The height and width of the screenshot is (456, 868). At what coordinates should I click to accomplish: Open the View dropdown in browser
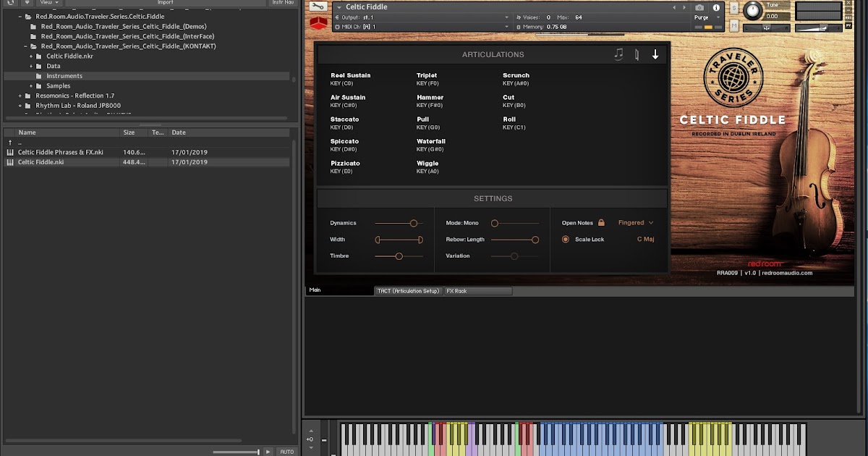(50, 2)
